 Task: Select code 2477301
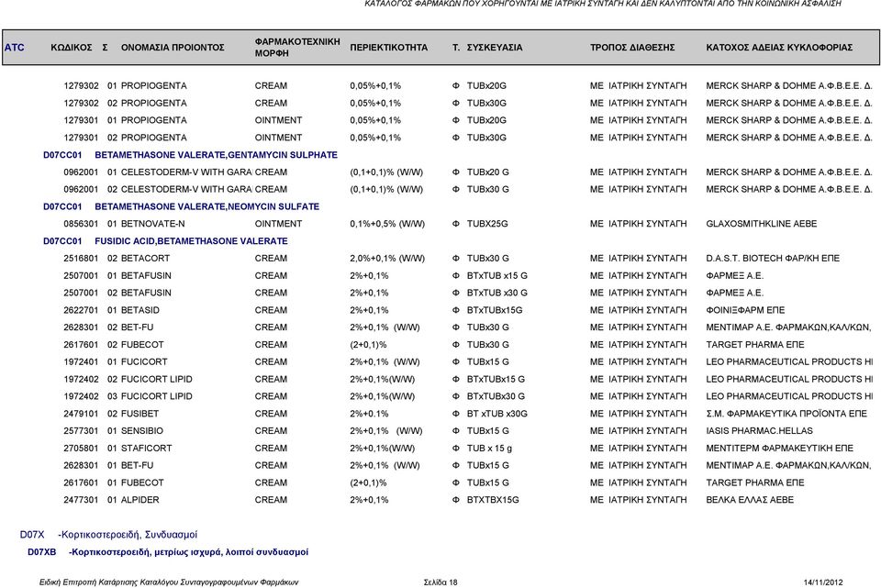coord(81,500)
